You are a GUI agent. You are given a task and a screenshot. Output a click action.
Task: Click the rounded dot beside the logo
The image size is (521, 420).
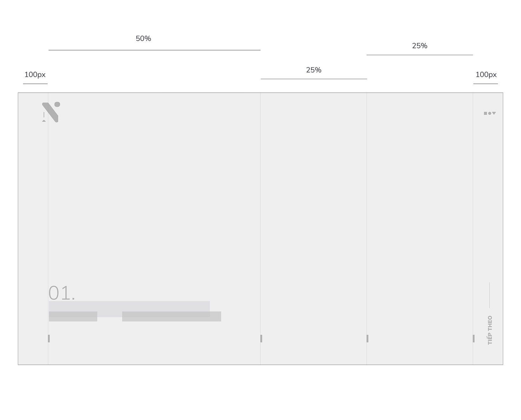pos(57,104)
